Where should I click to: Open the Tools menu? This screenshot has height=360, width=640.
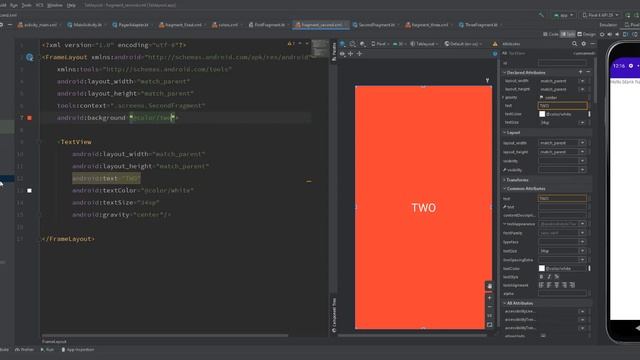click(27, 5)
